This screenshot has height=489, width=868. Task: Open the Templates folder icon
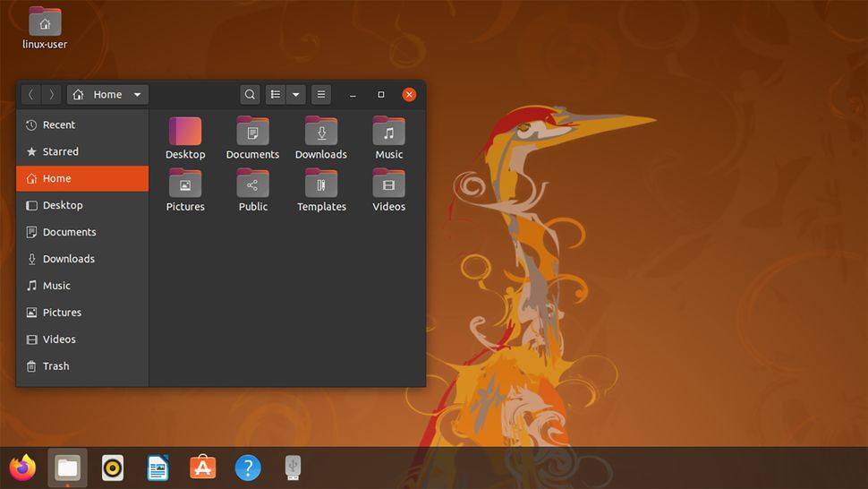click(x=321, y=184)
